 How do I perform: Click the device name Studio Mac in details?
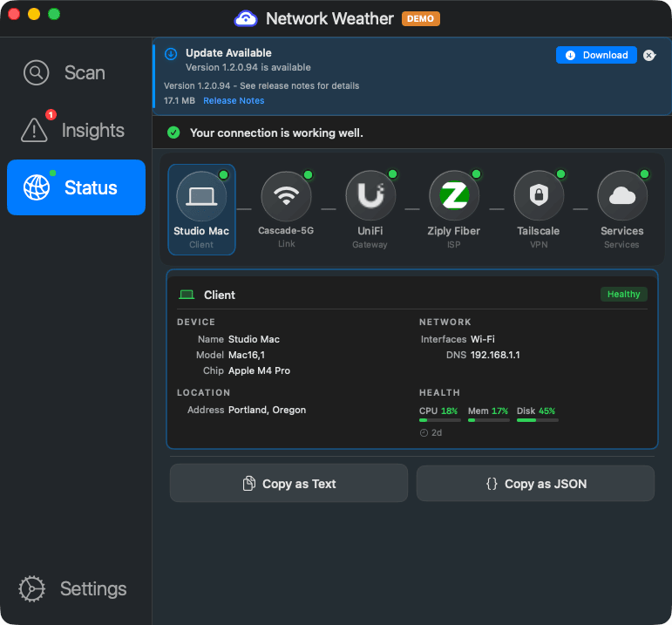pyautogui.click(x=254, y=339)
